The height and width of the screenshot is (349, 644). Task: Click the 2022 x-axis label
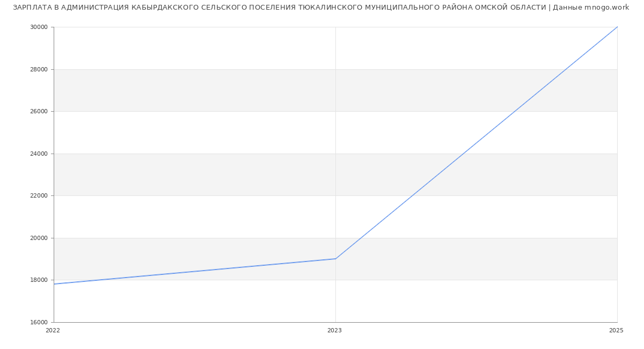tap(53, 331)
